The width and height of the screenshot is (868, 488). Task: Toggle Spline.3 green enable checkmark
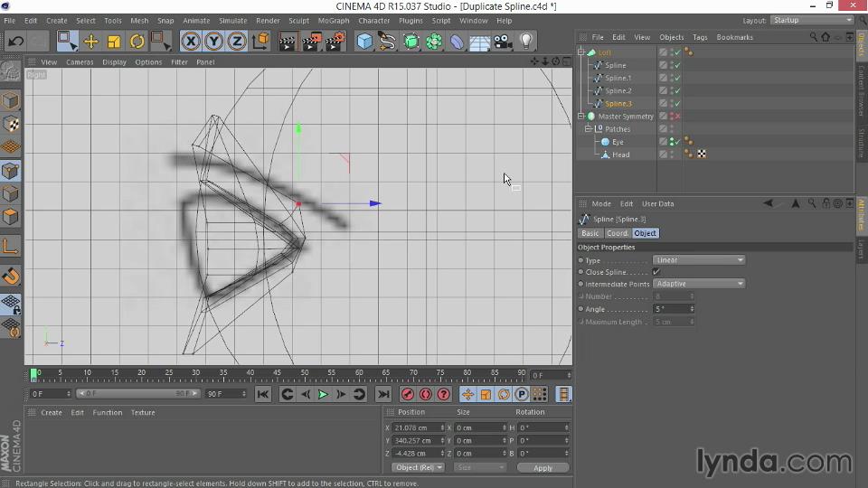coord(677,103)
